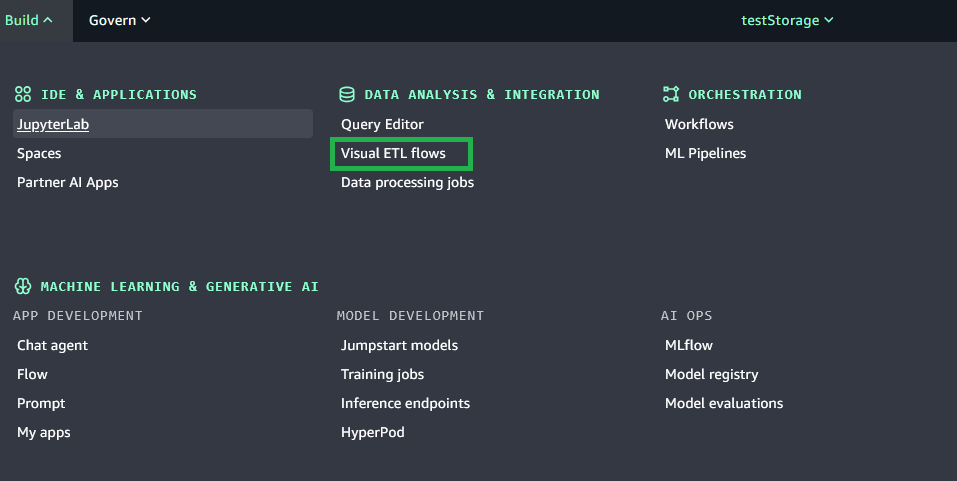The height and width of the screenshot is (481, 957).
Task: Open ML Pipelines
Action: point(705,153)
